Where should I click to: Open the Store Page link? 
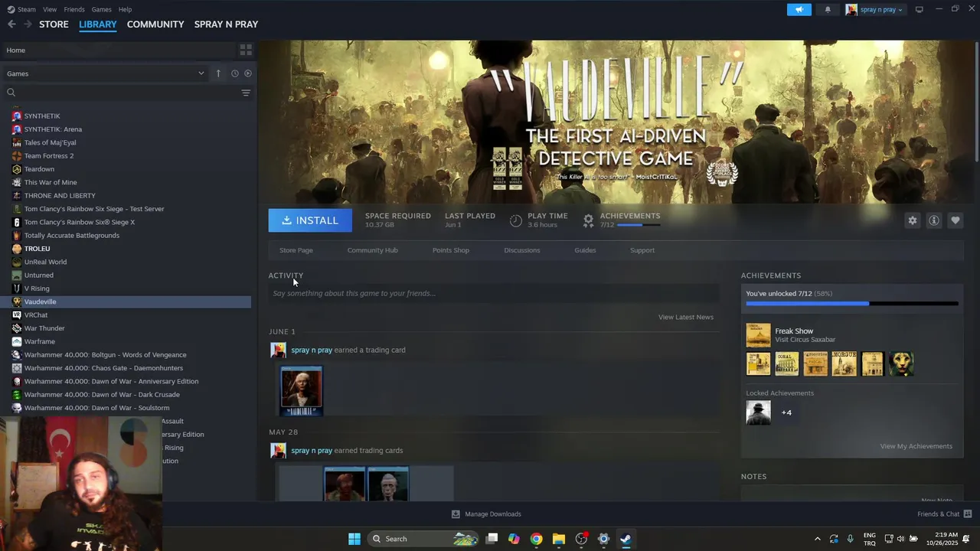[296, 250]
